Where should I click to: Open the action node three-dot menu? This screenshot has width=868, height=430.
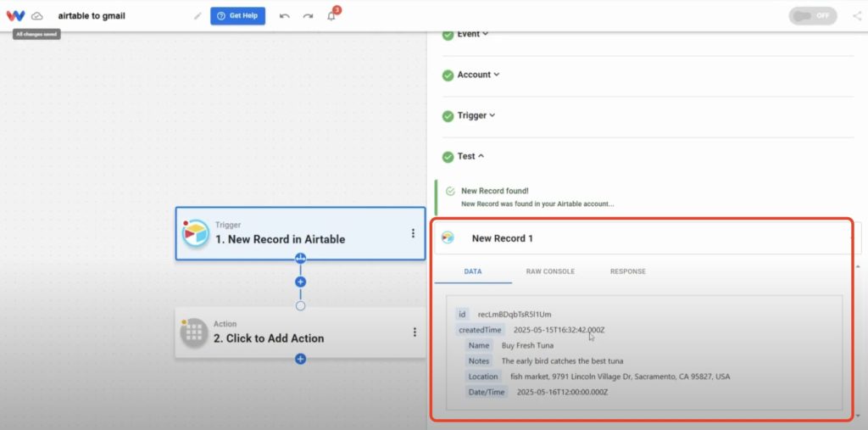415,332
